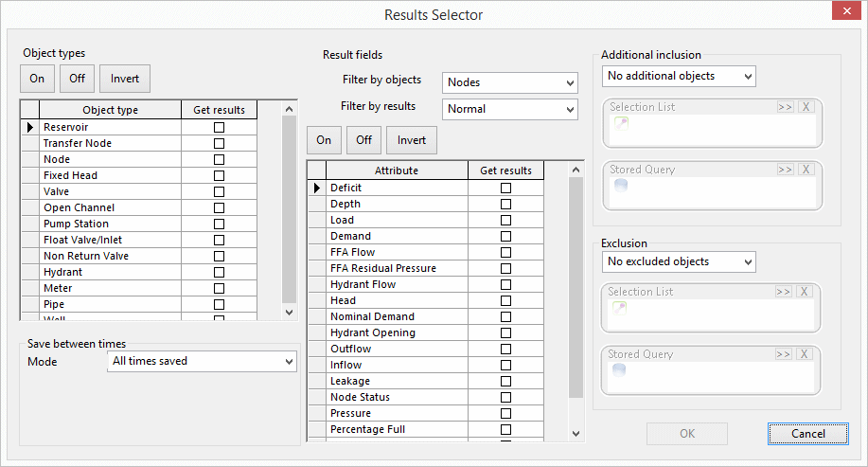This screenshot has width=868, height=467.
Task: Click the >> button in Exclusion Selection List
Action: coord(785,292)
